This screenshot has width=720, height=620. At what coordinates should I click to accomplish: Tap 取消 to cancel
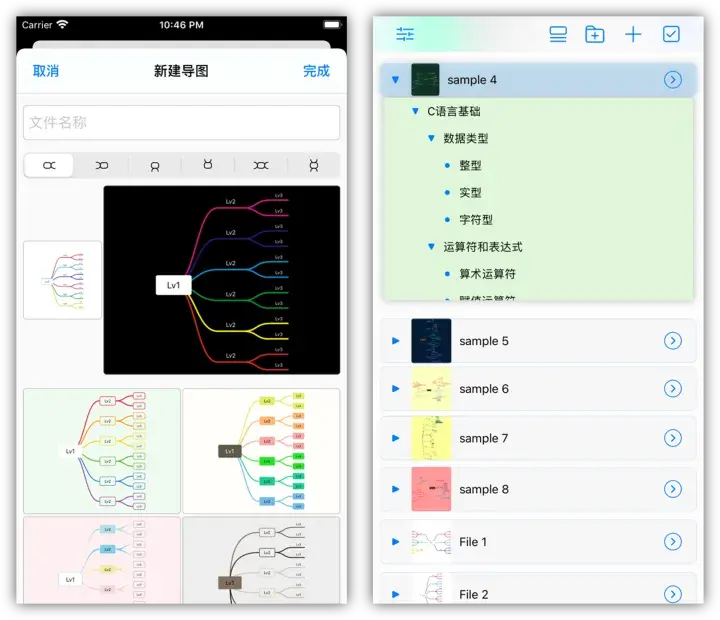pos(46,71)
